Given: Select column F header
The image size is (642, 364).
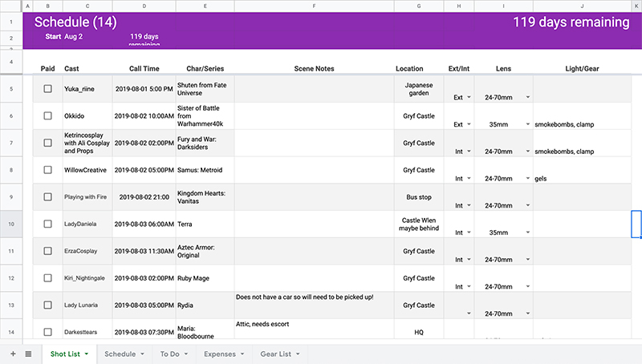Looking at the screenshot, I should click(x=314, y=6).
